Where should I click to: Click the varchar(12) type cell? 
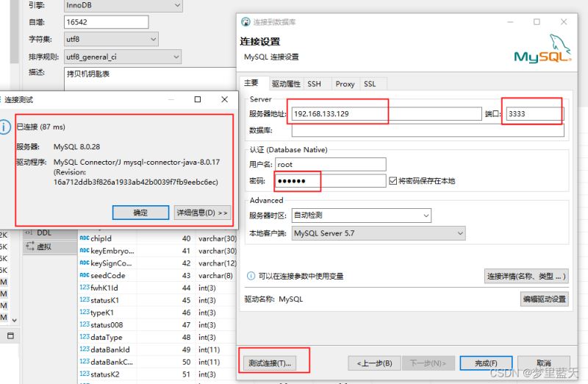tap(217, 263)
